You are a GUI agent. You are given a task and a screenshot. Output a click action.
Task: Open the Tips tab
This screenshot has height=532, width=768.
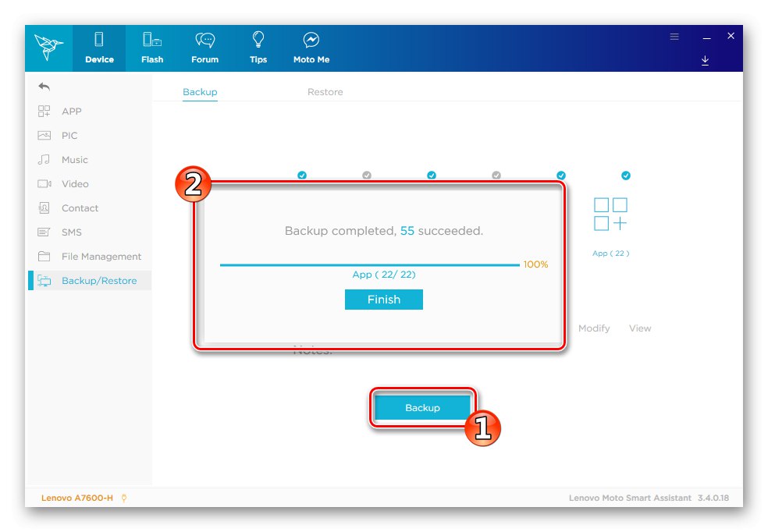(258, 48)
